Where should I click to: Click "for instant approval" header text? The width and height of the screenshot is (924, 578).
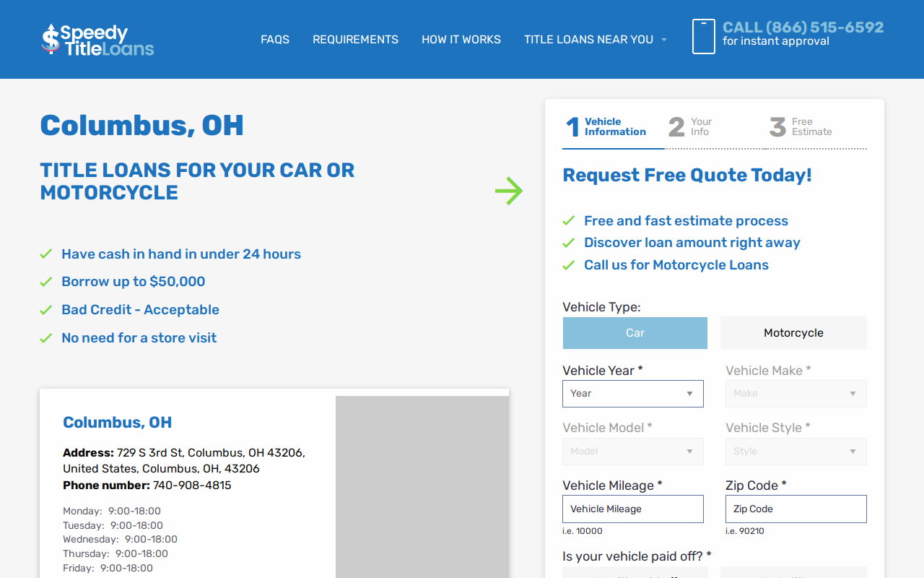[x=776, y=41]
